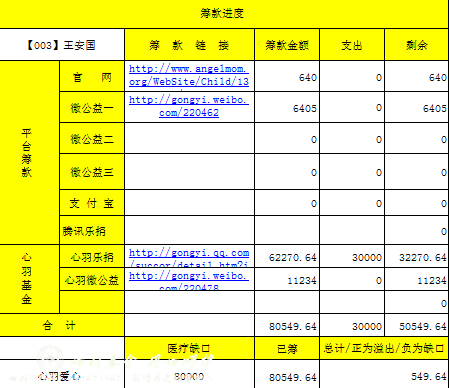
Task: Click the 医疗缺口 header cell
Action: [x=189, y=348]
